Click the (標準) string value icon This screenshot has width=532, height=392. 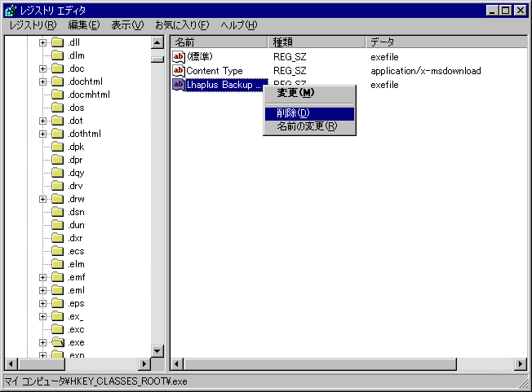click(179, 57)
